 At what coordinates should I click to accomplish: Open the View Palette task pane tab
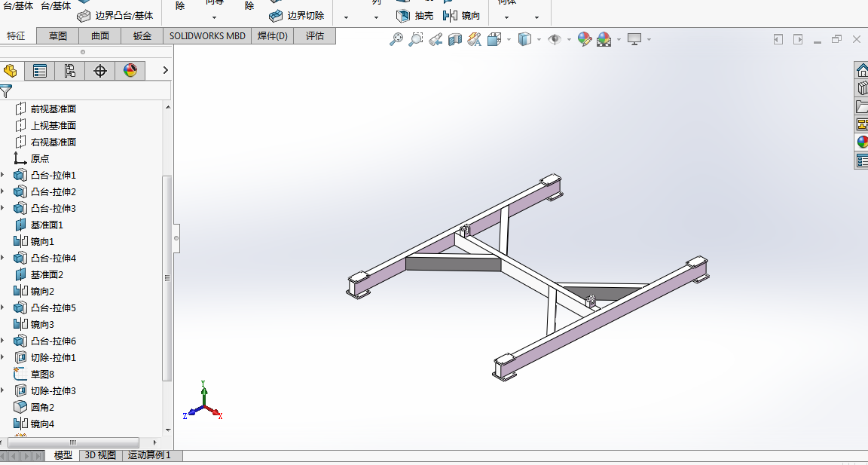click(x=862, y=124)
